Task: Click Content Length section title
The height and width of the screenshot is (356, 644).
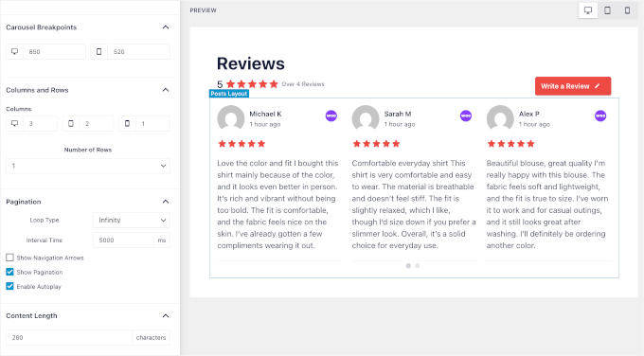Action: click(31, 315)
